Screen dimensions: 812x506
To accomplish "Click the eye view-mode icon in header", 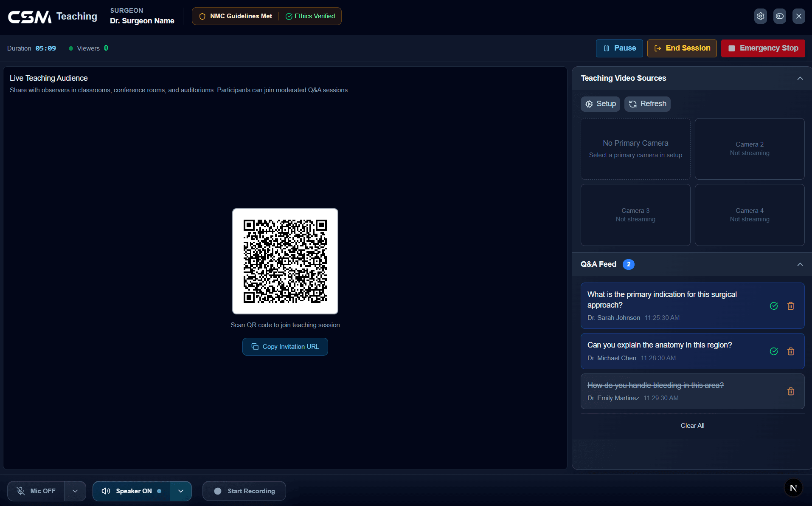I will (x=779, y=16).
